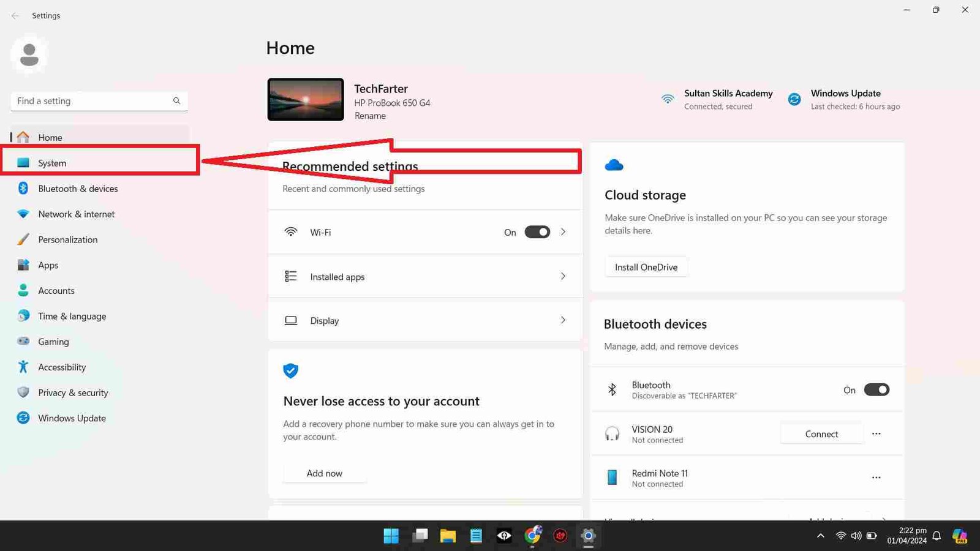The height and width of the screenshot is (551, 980).
Task: Expand the Installed apps chevron
Action: (x=563, y=277)
